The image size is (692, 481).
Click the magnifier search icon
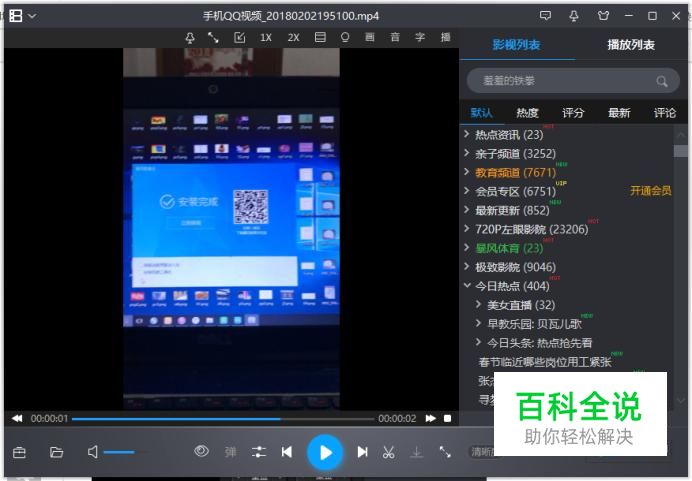pos(662,81)
